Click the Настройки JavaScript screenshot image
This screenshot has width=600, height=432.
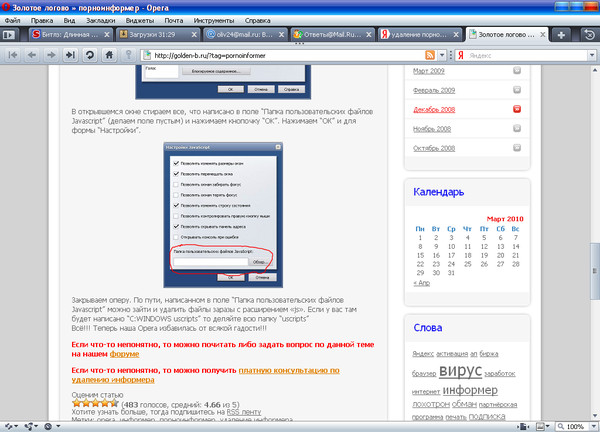(x=223, y=215)
